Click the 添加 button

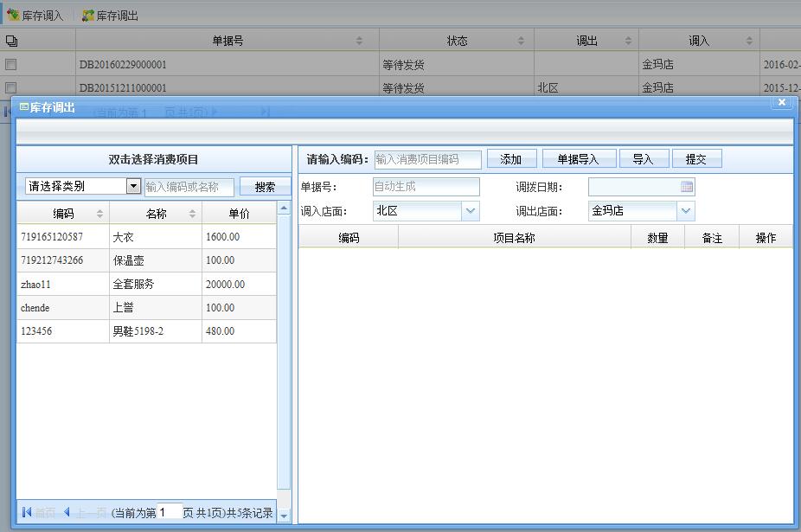[511, 159]
